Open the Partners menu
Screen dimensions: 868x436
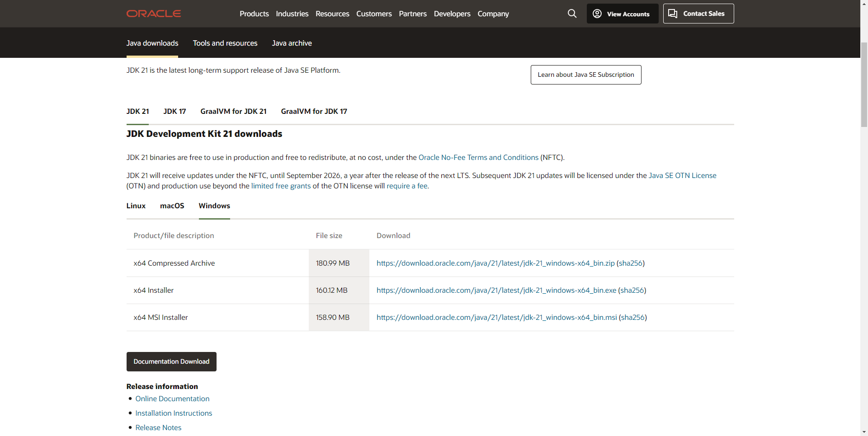(x=413, y=14)
